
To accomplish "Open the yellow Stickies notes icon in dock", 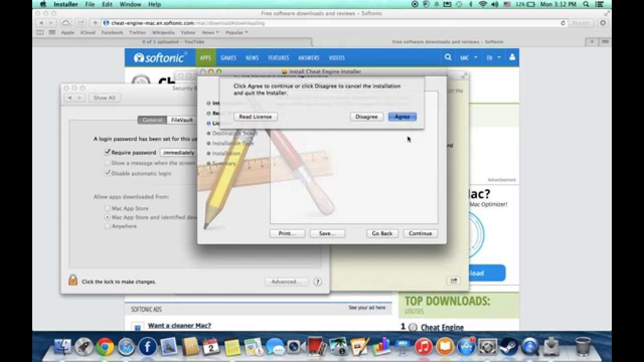I will [x=232, y=346].
